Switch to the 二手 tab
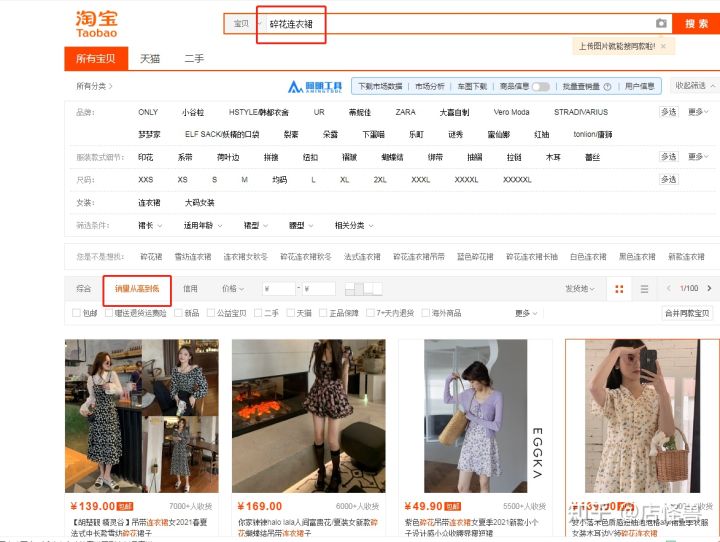Screen dimensions: 720x542 pyautogui.click(x=194, y=59)
